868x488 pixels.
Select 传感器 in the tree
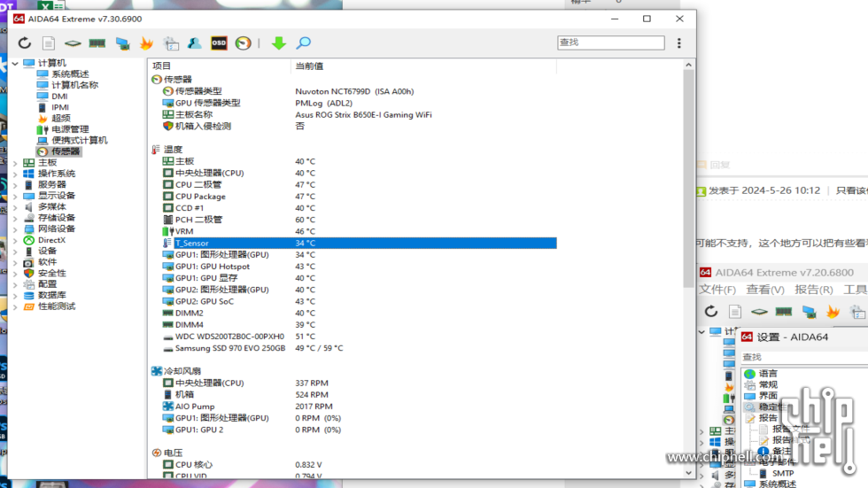(x=66, y=151)
